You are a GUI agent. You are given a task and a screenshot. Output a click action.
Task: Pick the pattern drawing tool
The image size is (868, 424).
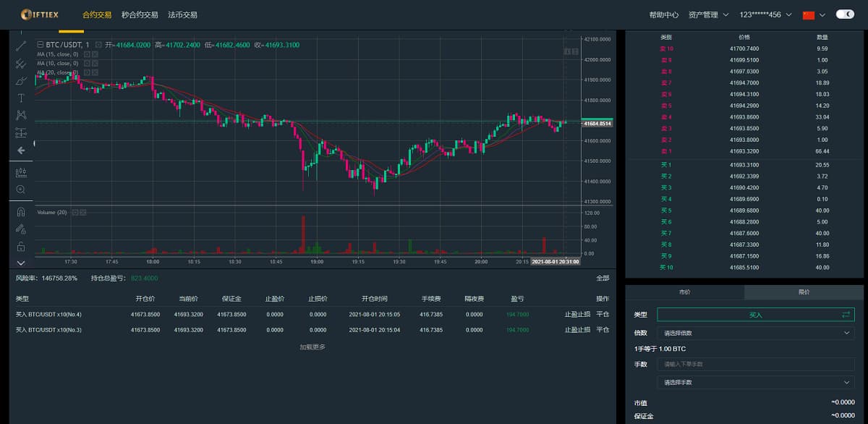tap(21, 115)
